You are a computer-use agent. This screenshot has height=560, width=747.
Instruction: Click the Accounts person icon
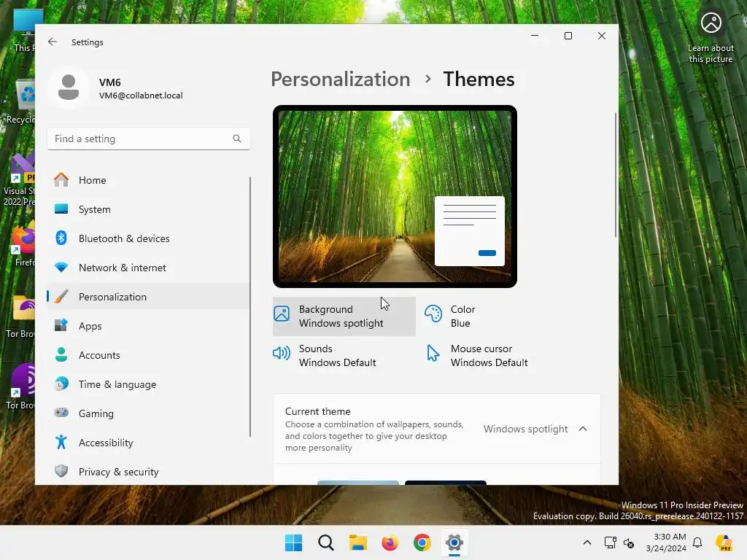(x=61, y=355)
